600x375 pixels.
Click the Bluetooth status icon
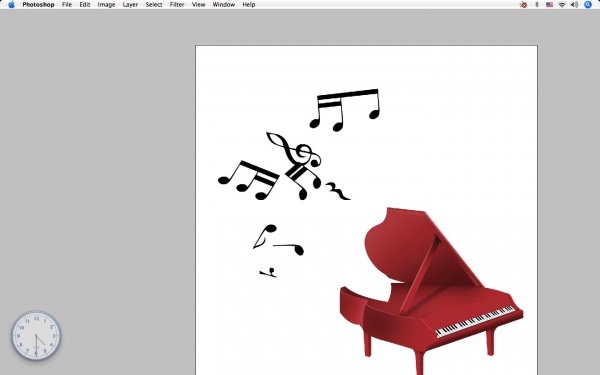(x=536, y=5)
